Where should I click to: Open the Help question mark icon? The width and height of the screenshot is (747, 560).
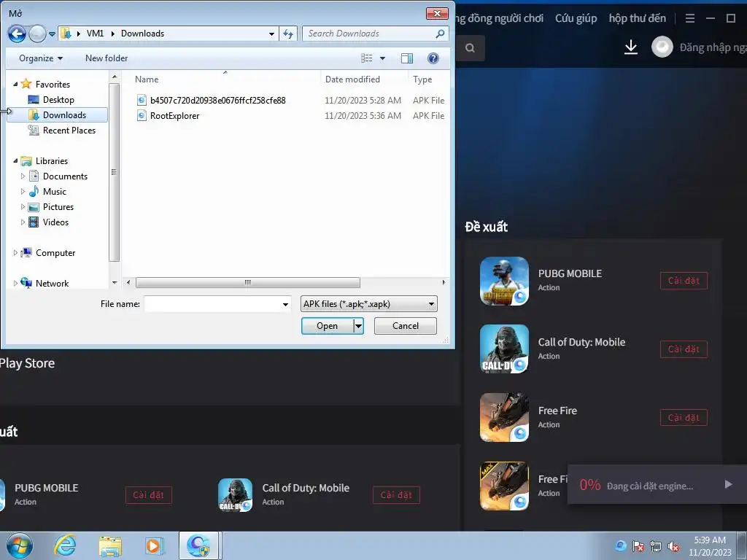(433, 58)
